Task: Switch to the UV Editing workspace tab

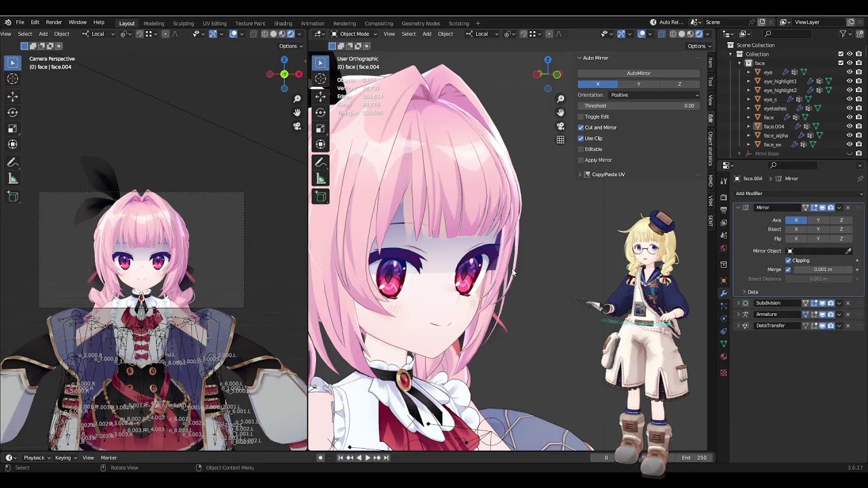Action: point(214,23)
